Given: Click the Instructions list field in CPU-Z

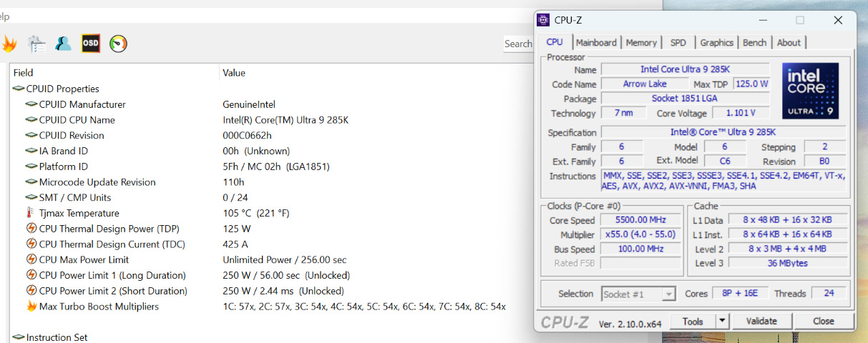Looking at the screenshot, I should (724, 181).
